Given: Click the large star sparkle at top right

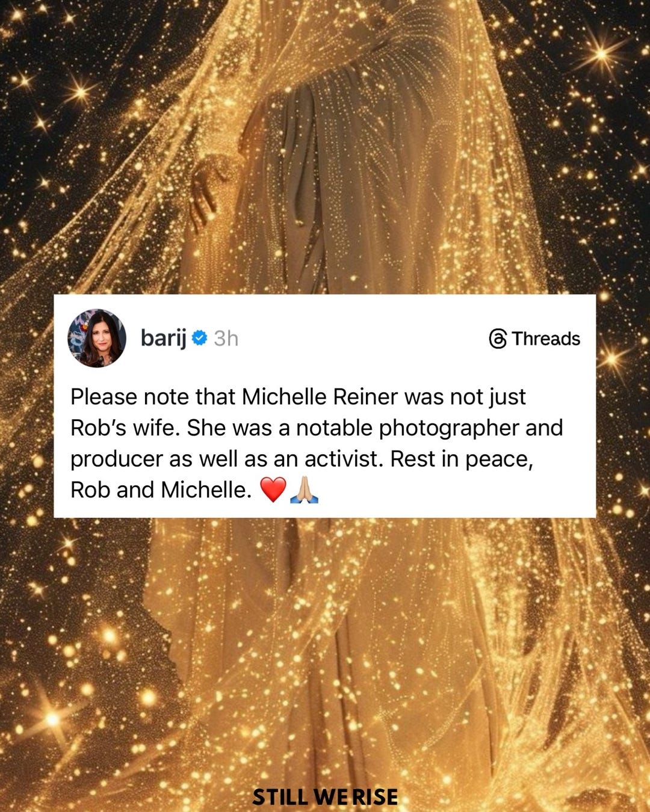Looking at the screenshot, I should point(602,54).
